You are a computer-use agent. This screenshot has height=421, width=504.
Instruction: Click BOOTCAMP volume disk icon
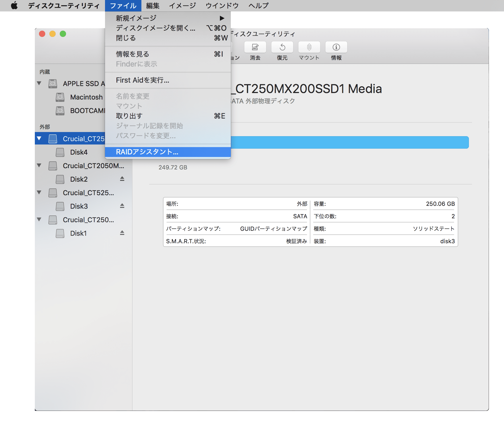pyautogui.click(x=60, y=111)
